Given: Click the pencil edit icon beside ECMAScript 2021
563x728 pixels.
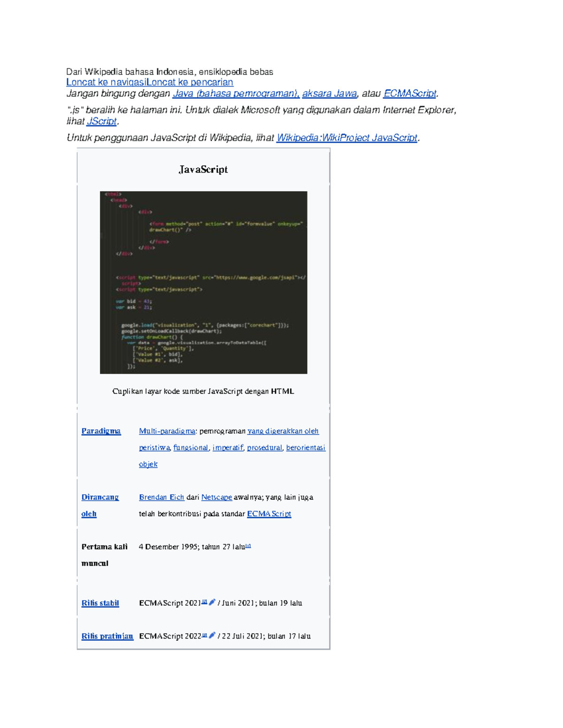Looking at the screenshot, I should coord(213,603).
